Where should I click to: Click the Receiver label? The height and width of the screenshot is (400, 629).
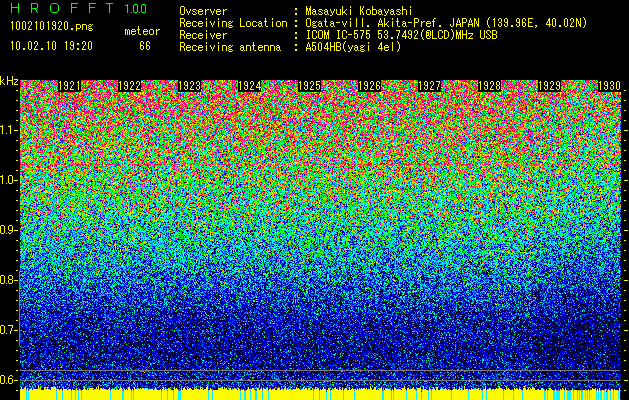tap(203, 35)
